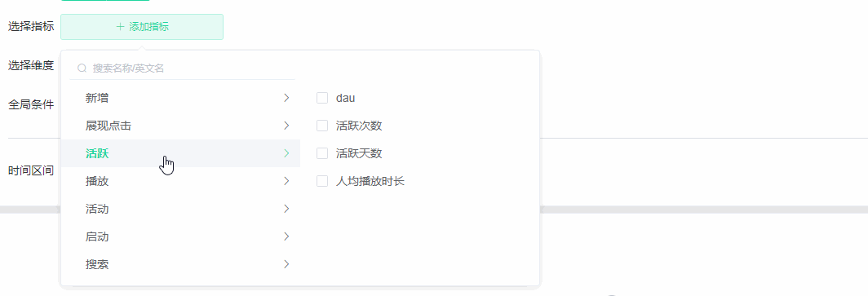Click the search magnifier icon

point(82,68)
